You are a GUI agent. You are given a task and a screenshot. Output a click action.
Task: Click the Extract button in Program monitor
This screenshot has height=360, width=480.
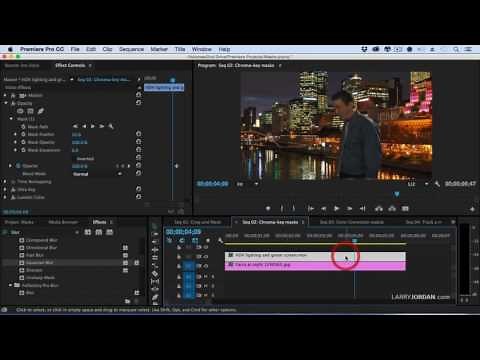392,209
